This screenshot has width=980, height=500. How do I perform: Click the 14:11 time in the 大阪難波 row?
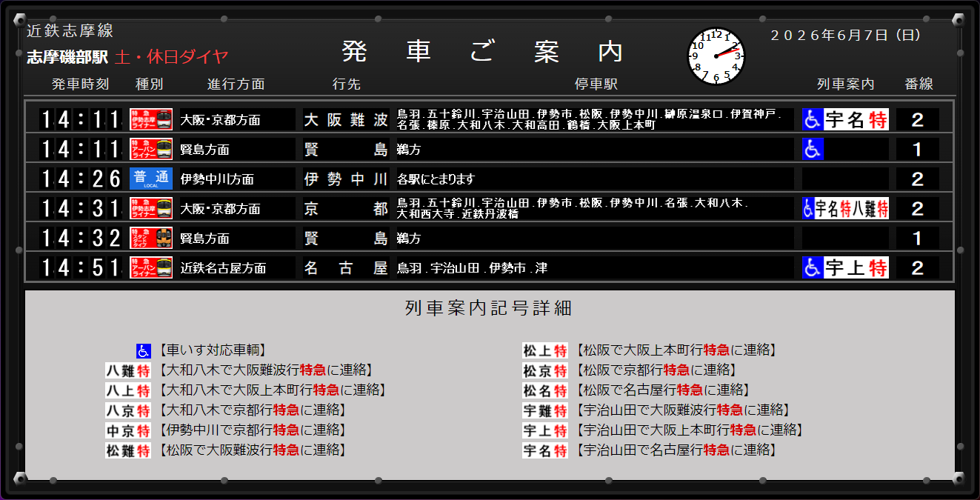[80, 119]
